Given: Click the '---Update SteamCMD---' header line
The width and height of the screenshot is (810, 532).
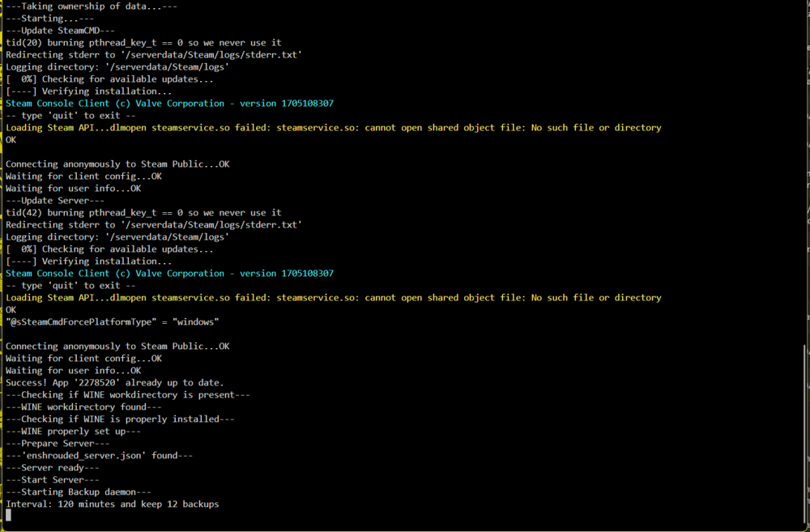Looking at the screenshot, I should 60,31.
